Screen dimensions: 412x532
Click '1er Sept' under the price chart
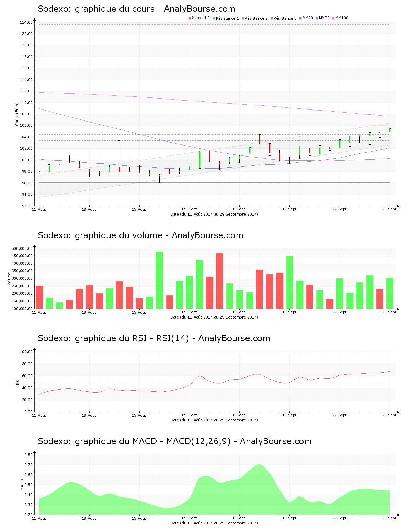[189, 209]
